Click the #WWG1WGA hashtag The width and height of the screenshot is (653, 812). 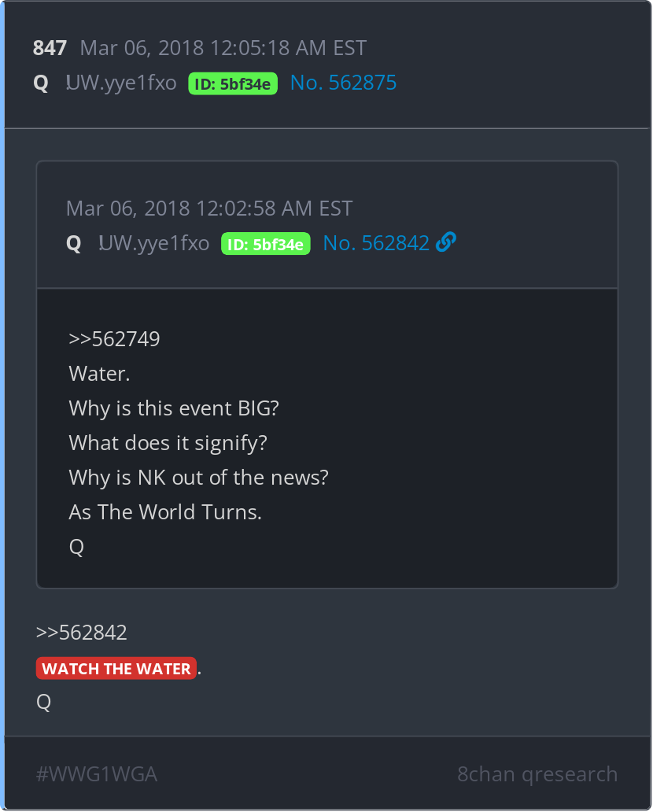point(97,774)
